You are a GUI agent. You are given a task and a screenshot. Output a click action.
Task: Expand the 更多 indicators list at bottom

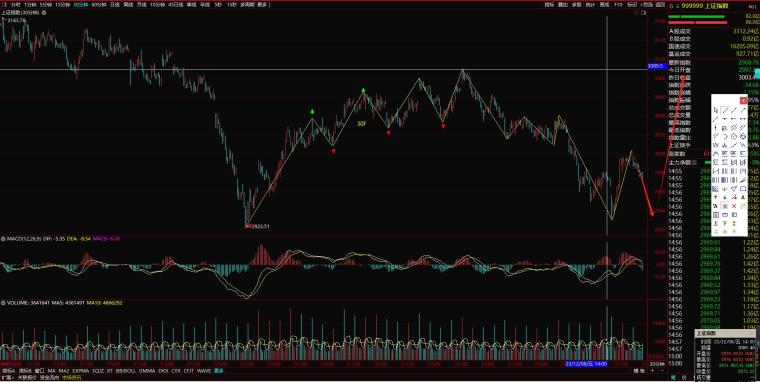(x=219, y=371)
